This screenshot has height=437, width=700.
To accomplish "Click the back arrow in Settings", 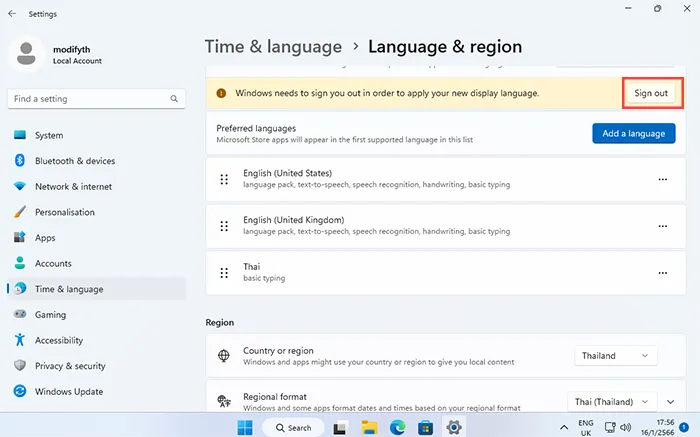I will 12,14.
